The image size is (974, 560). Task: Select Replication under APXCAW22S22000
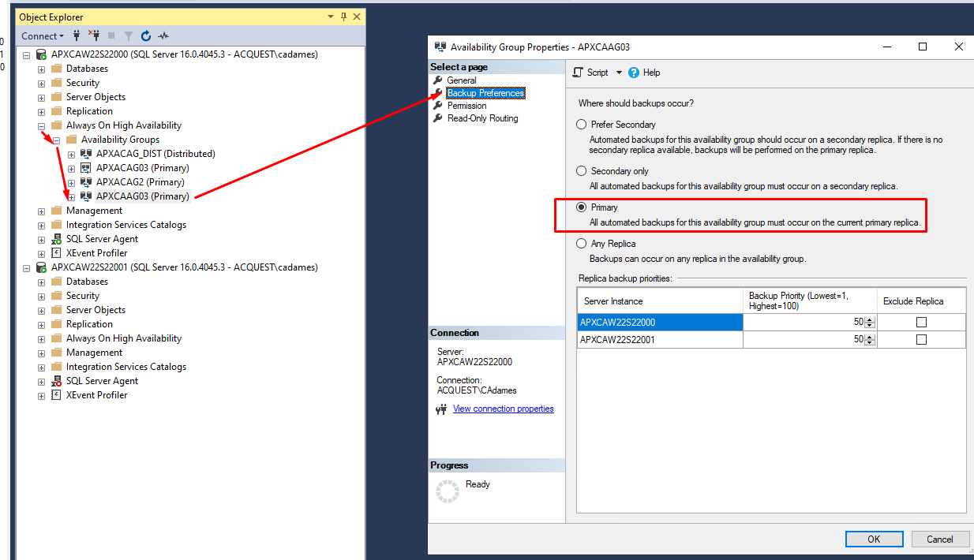click(89, 111)
